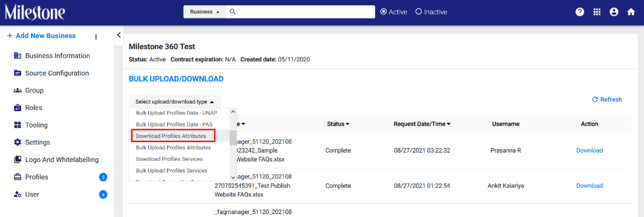Click the Prasanna R username cell
644x217 pixels.
point(506,150)
